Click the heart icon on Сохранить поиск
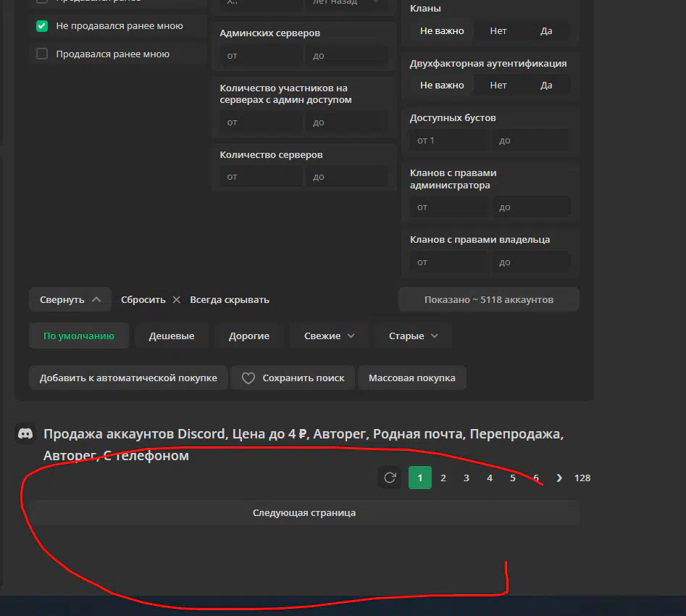This screenshot has width=686, height=616. [248, 378]
